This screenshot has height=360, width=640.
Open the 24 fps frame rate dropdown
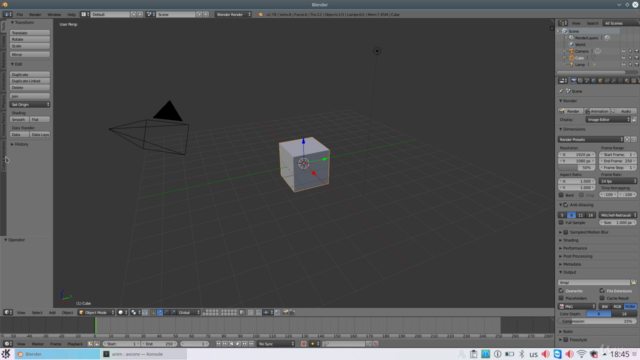coord(618,181)
